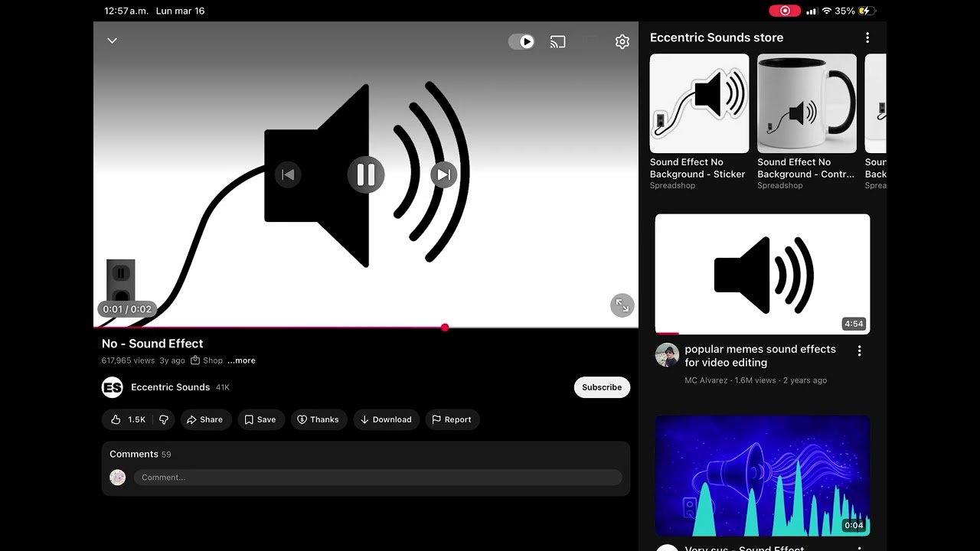
Task: Open 'Sound Effect No Background - Sticker' title
Action: coord(697,168)
